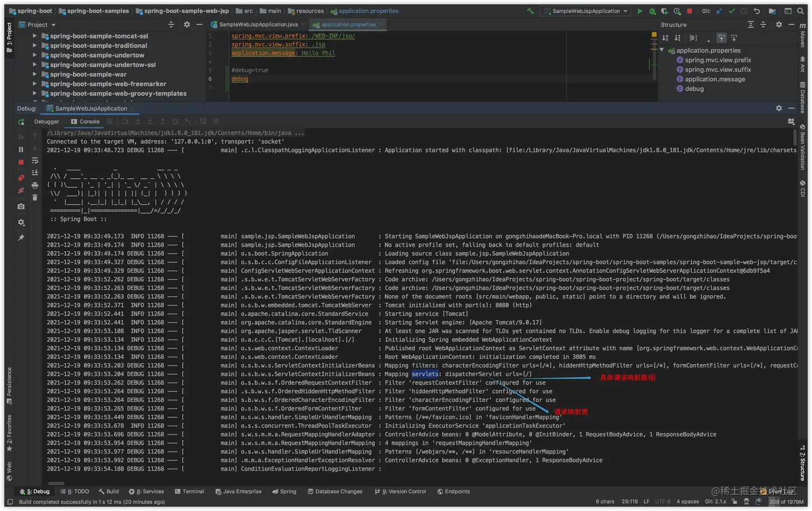
Task: Start a debug session with the Debug icon
Action: coord(653,11)
